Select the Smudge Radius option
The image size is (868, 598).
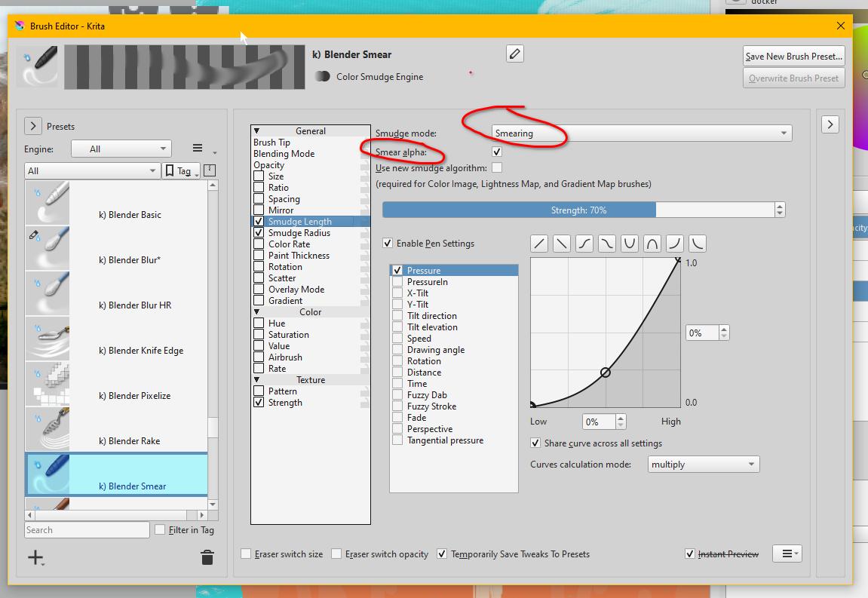coord(299,232)
